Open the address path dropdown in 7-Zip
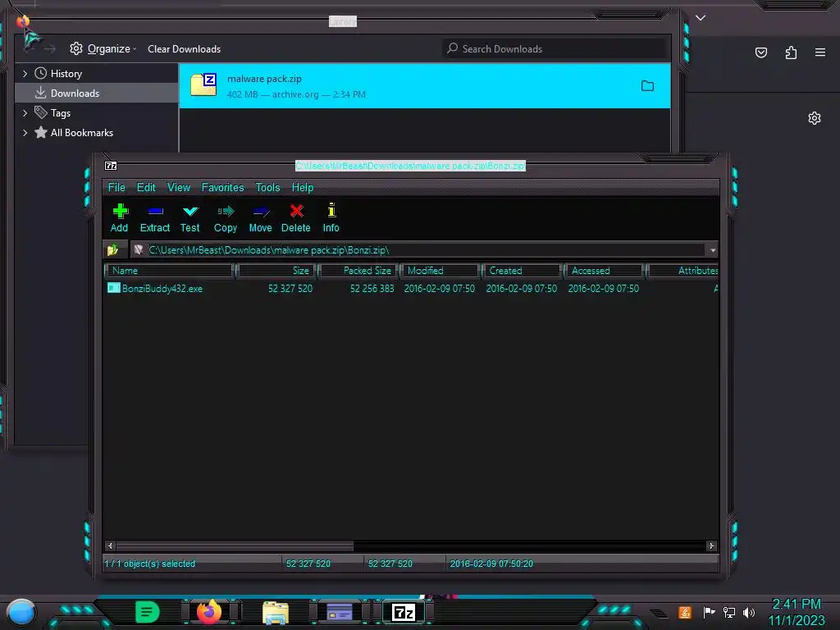 point(713,250)
